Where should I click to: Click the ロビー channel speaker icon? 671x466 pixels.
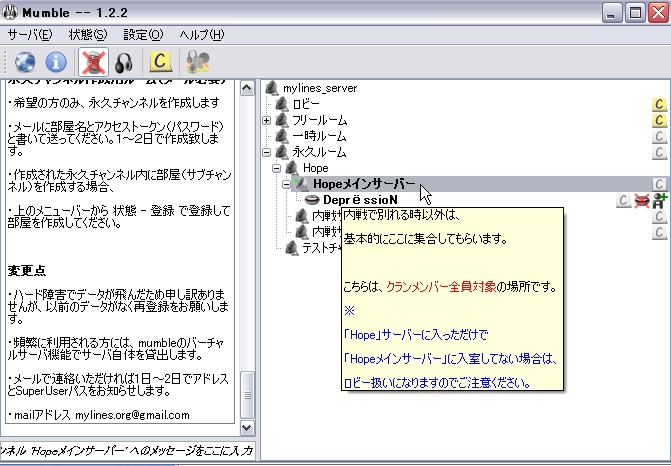[x=282, y=104]
